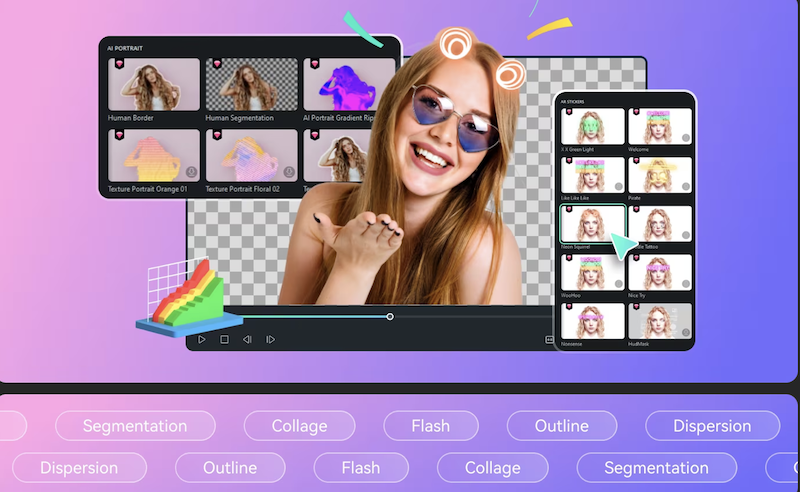
Task: Click the Dispersion pill in the lower row
Action: [x=79, y=468]
